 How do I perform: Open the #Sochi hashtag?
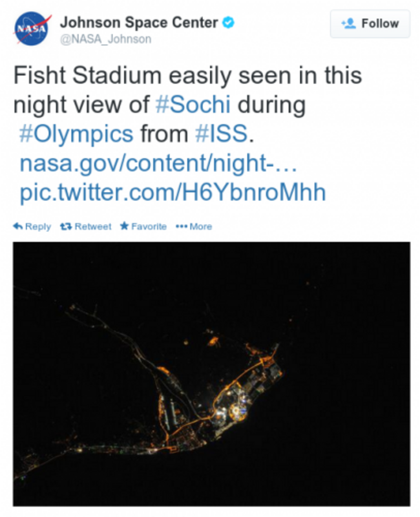pyautogui.click(x=193, y=105)
